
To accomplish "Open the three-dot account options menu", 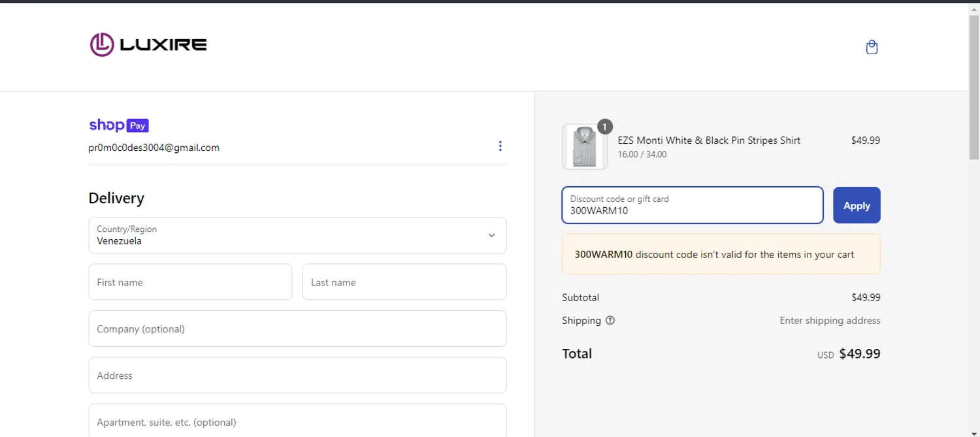I will coord(500,146).
